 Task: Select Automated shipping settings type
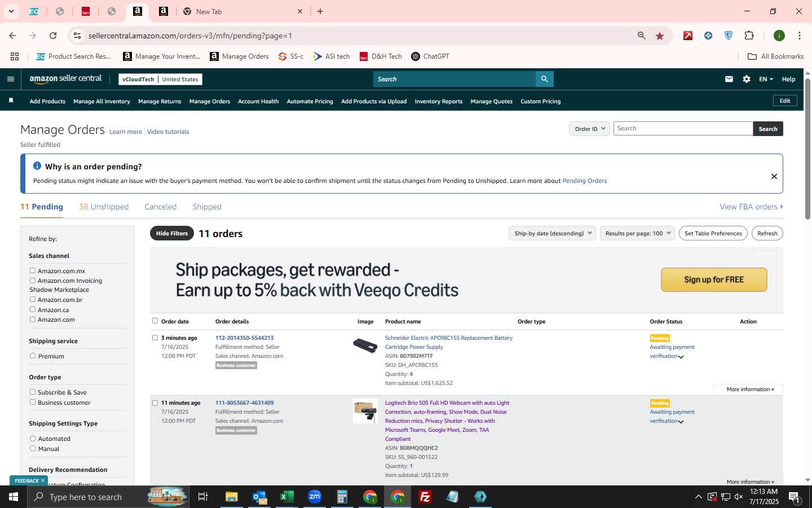click(x=33, y=439)
